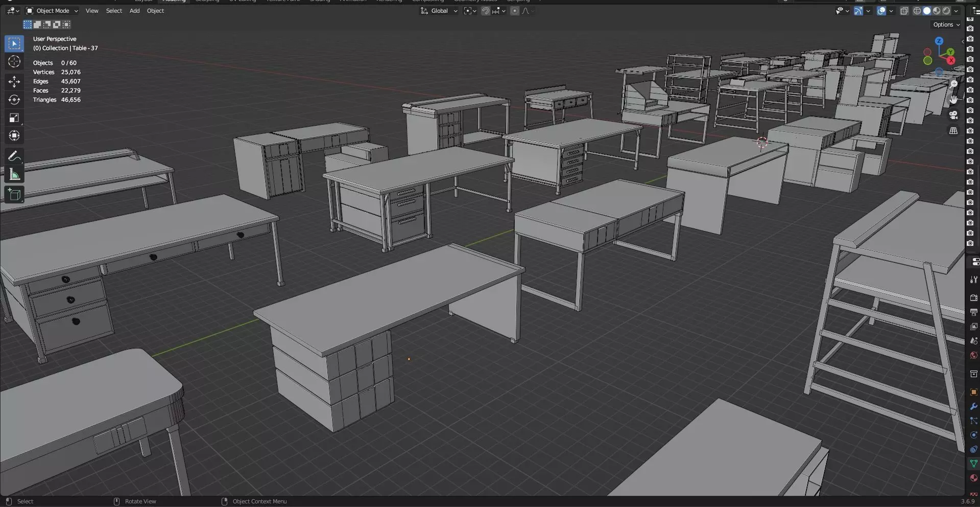980x507 pixels.
Task: Click blue Z axis on navigation gizmo
Action: pos(939,41)
